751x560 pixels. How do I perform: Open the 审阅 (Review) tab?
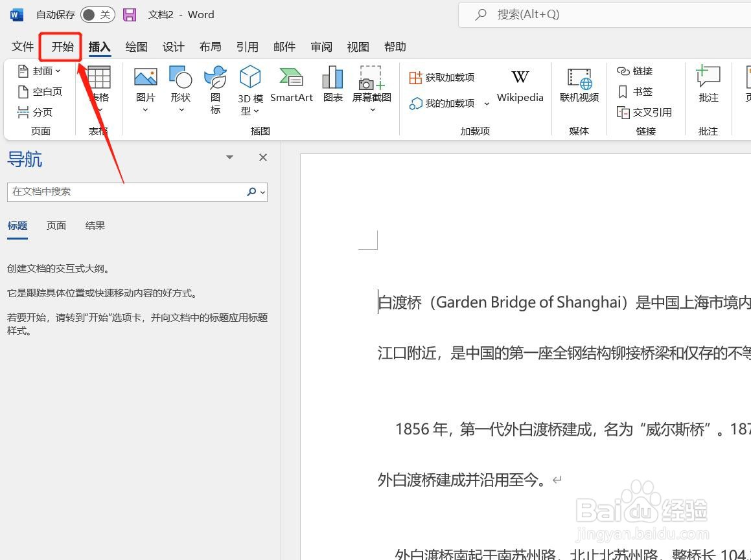tap(321, 47)
